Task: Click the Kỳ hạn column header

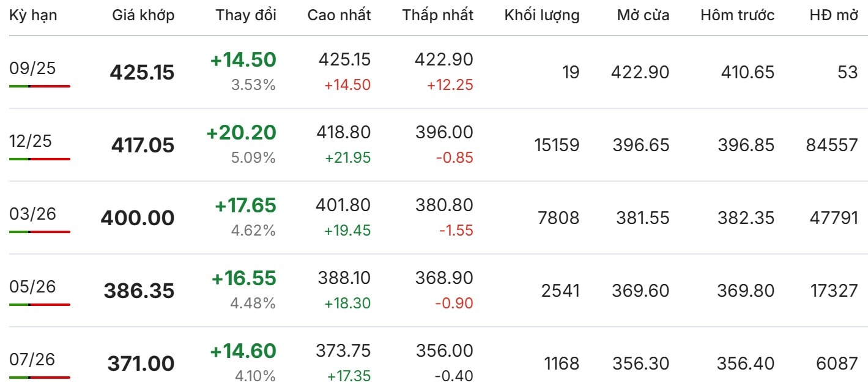Action: 33,15
